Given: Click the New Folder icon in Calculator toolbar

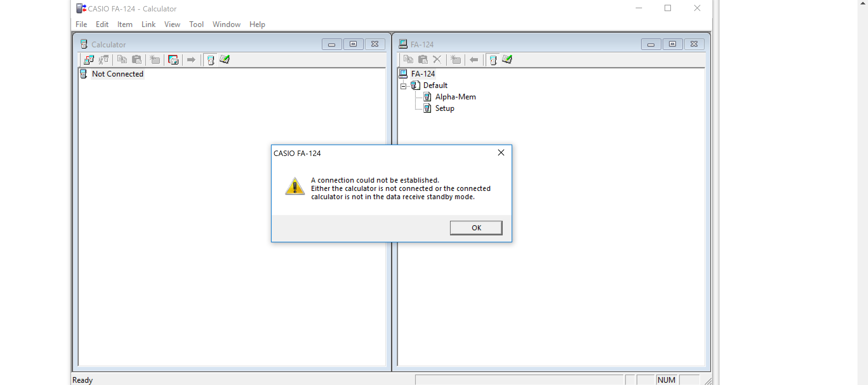Looking at the screenshot, I should [x=155, y=60].
